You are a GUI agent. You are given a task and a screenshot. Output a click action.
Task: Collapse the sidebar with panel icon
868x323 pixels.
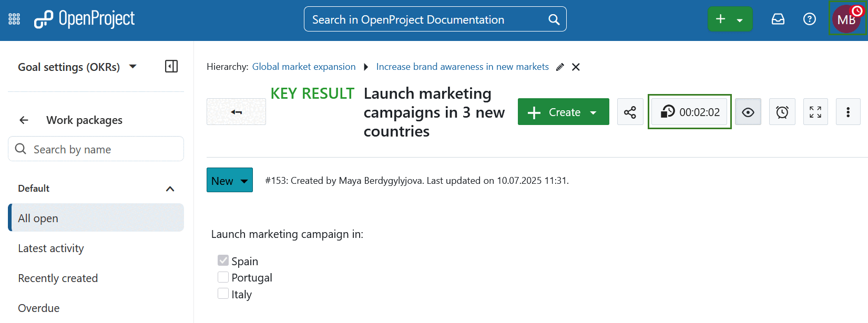171,66
